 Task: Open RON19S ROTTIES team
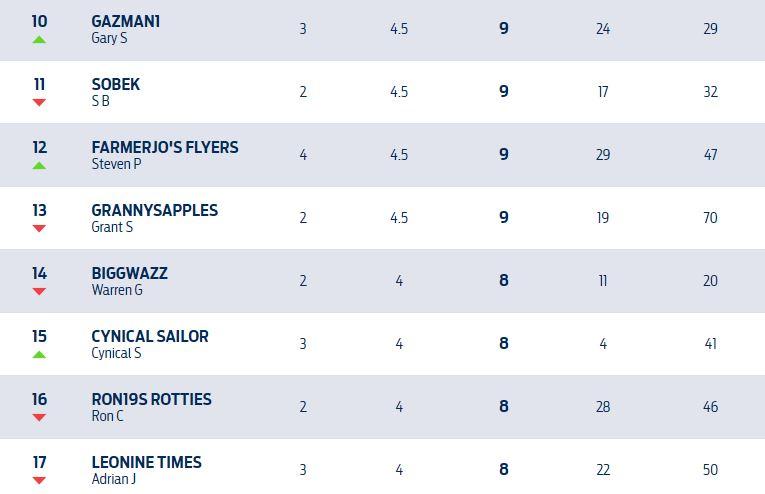tap(151, 399)
